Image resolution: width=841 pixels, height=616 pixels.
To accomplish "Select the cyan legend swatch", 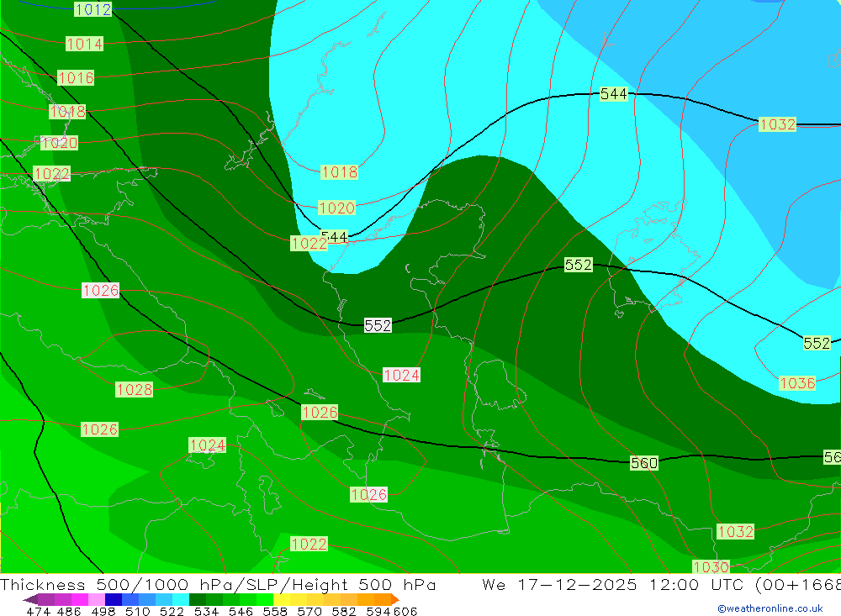I will click(181, 599).
